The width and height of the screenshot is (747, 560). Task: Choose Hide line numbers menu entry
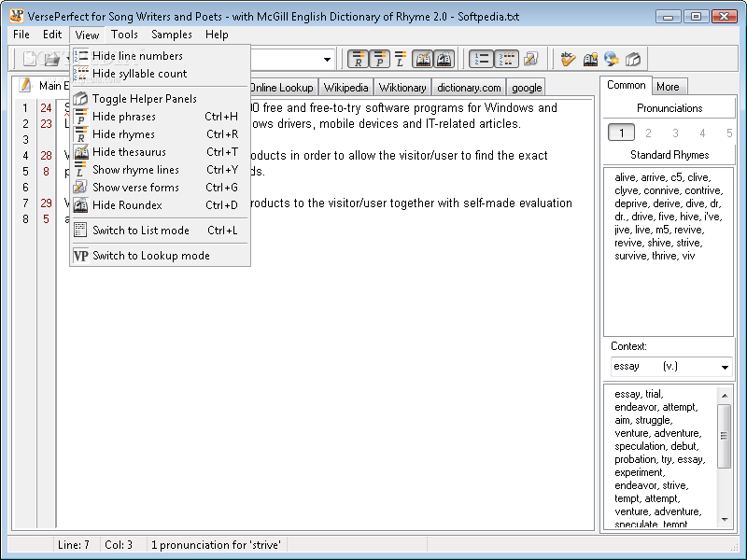(160, 56)
